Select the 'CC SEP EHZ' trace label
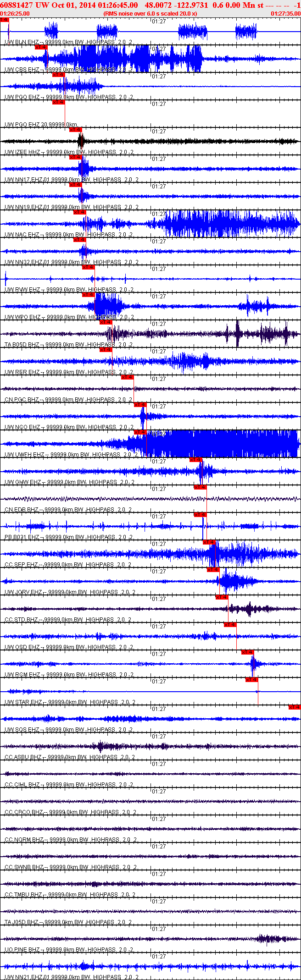Viewport: 301px width, 980px height. coord(22,565)
